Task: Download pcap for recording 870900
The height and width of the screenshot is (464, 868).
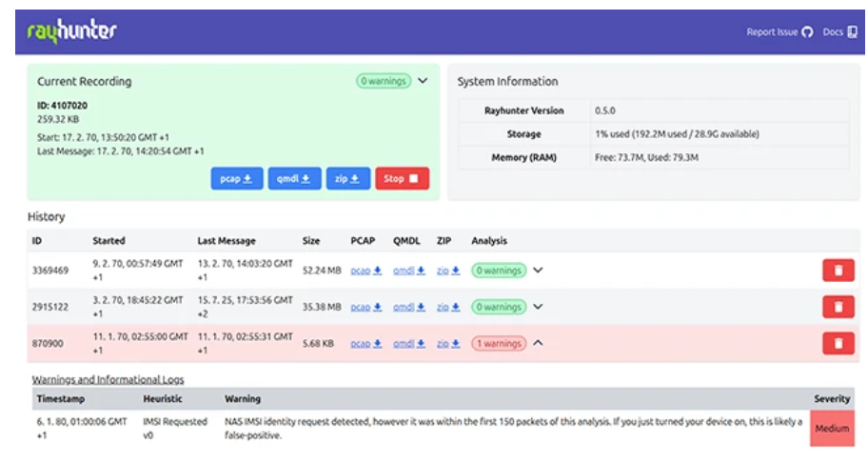Action: pos(365,344)
